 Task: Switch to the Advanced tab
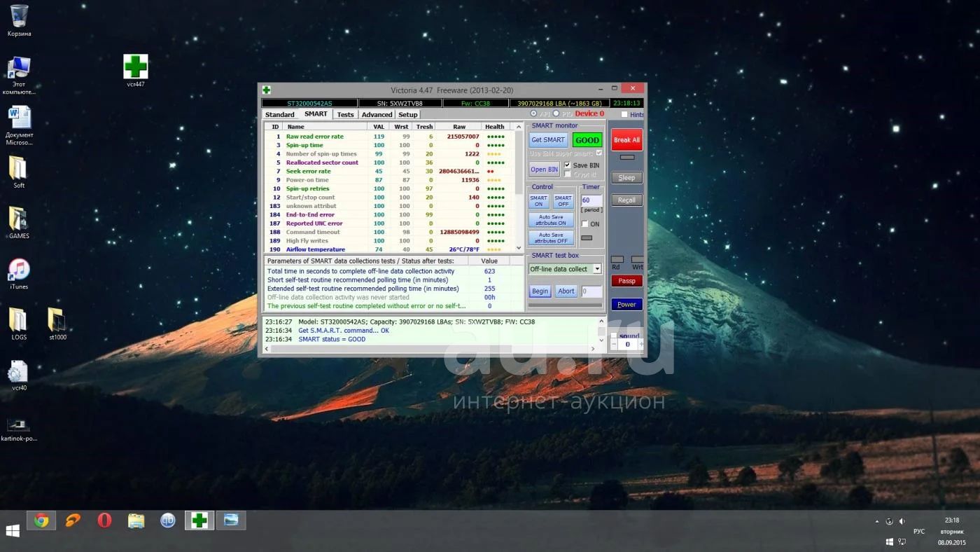point(377,115)
